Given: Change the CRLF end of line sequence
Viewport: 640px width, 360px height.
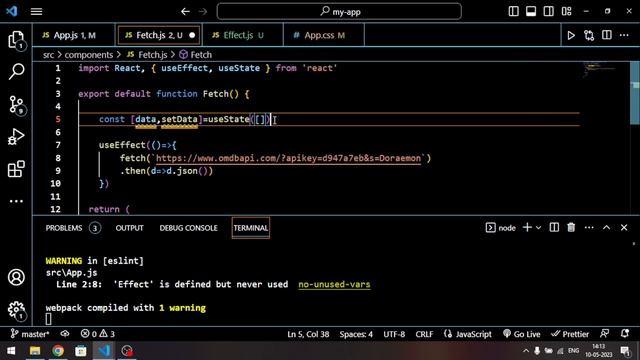Looking at the screenshot, I should click(424, 334).
